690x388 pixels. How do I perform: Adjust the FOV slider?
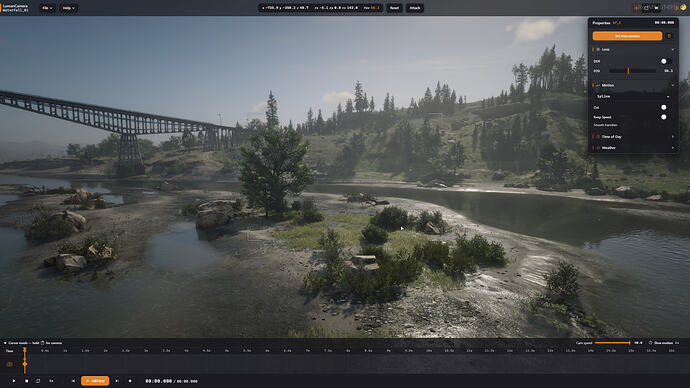pos(632,71)
